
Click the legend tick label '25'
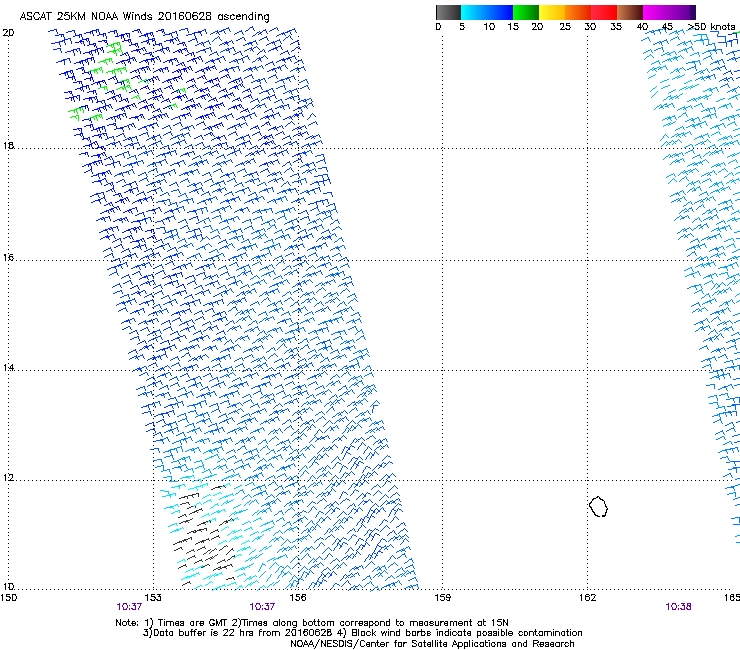click(x=565, y=27)
